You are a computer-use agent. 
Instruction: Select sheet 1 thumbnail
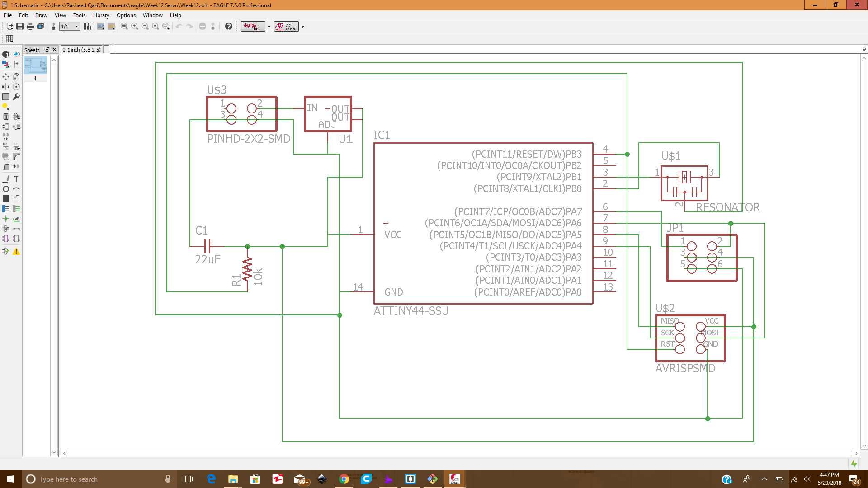pyautogui.click(x=35, y=66)
